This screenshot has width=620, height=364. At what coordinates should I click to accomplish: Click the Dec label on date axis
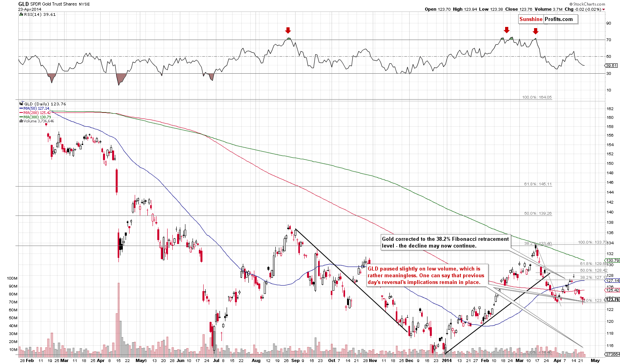tap(410, 360)
